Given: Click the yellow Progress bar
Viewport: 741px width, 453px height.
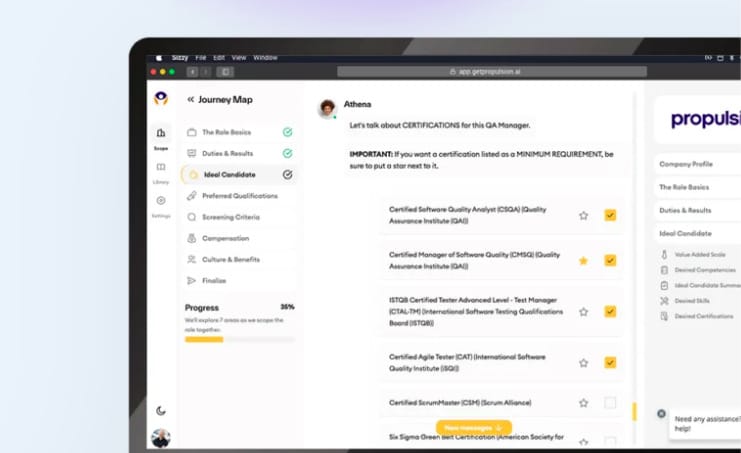Looking at the screenshot, I should point(204,339).
